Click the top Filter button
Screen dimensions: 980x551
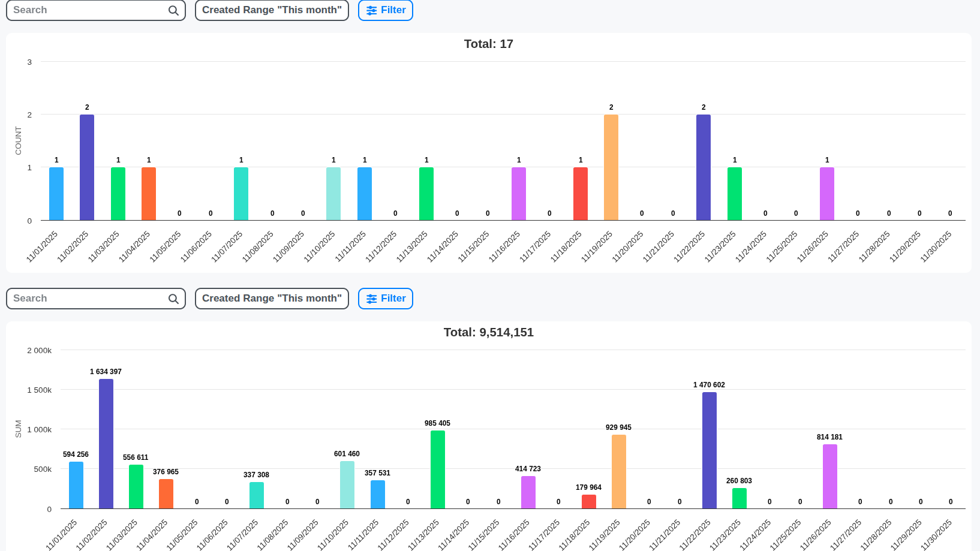(386, 10)
